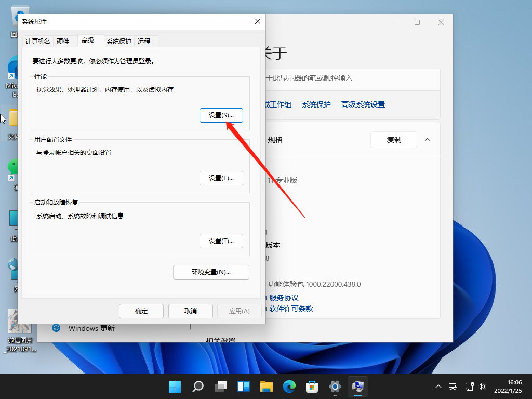Open File Explorer from the taskbar
This screenshot has width=532, height=399.
[x=267, y=387]
